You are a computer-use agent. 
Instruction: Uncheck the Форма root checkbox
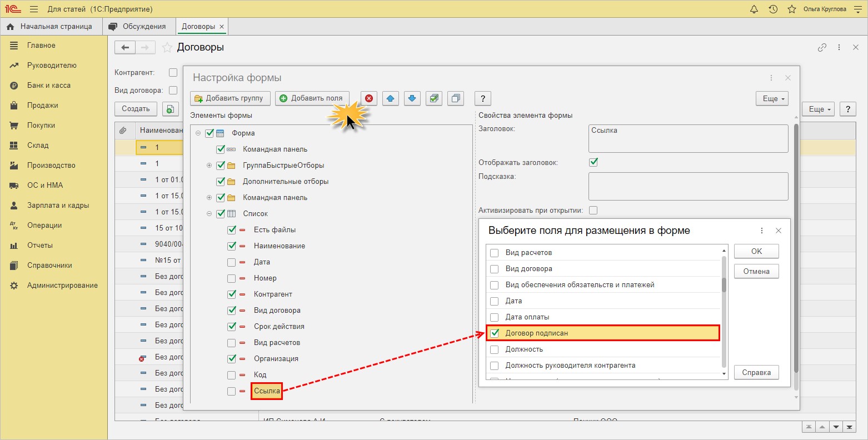click(x=209, y=133)
